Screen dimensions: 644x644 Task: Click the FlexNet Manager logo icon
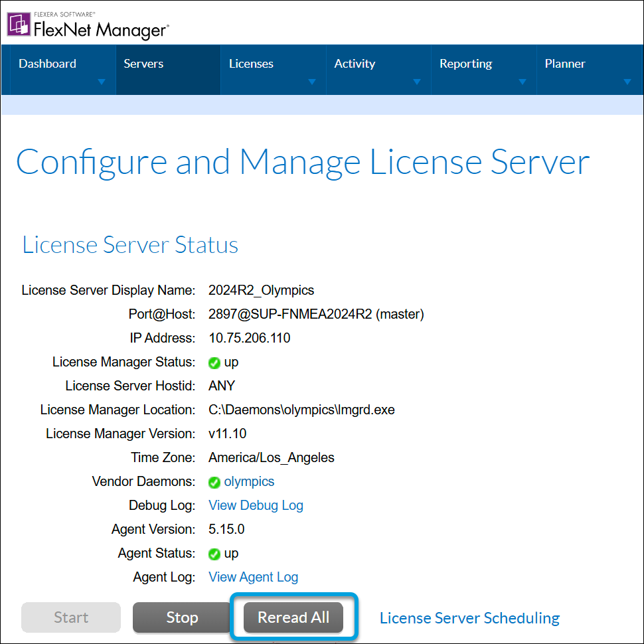pyautogui.click(x=19, y=24)
